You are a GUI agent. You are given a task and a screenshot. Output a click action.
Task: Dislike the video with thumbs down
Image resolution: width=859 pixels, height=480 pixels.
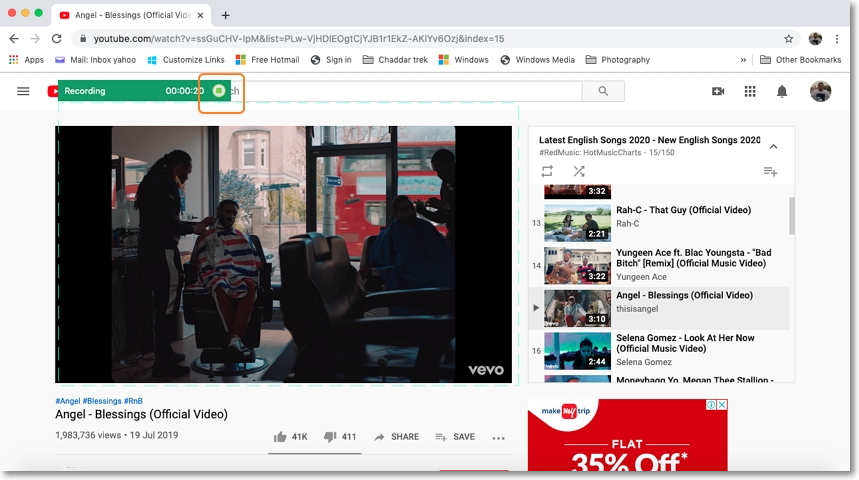pyautogui.click(x=330, y=437)
